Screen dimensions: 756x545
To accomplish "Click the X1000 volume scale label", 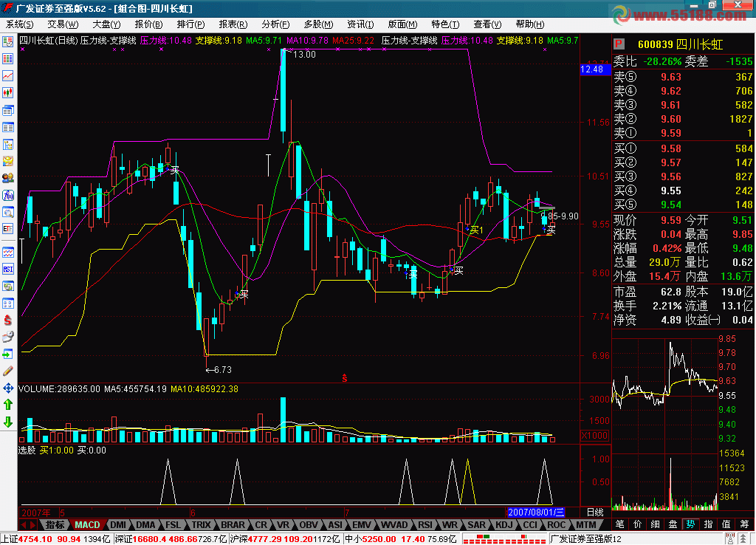I will [x=594, y=435].
